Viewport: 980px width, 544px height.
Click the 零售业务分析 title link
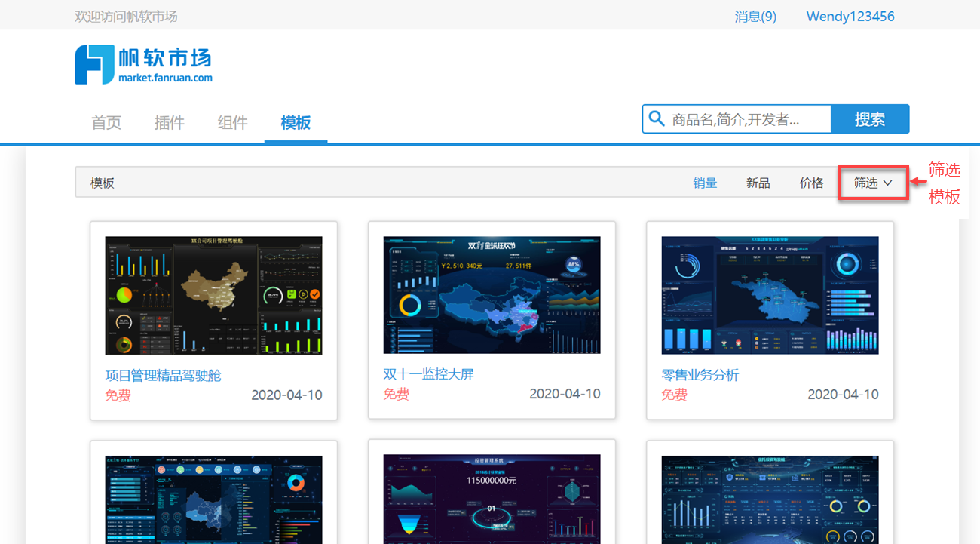(700, 375)
